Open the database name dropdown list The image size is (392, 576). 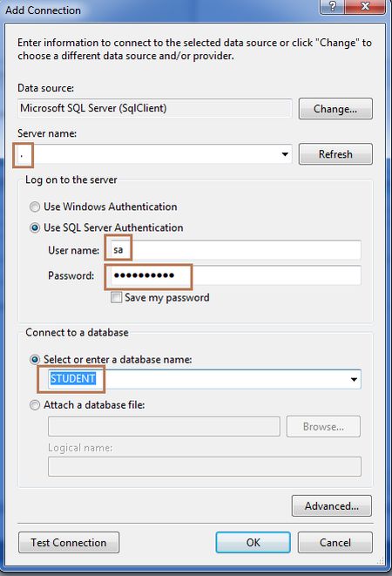click(354, 379)
